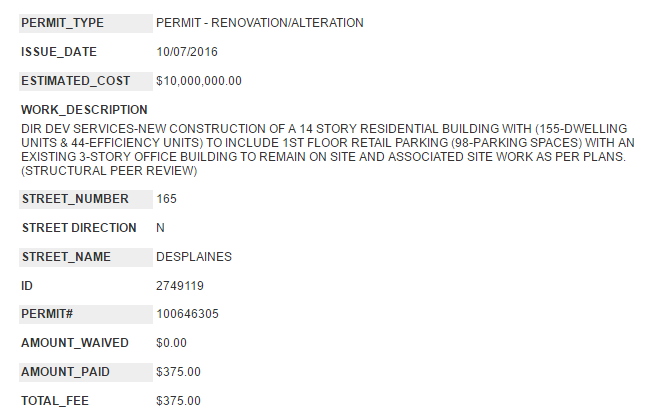Viewport: 652px width, 420px height.
Task: Click the PERMIT# label
Action: (x=48, y=314)
